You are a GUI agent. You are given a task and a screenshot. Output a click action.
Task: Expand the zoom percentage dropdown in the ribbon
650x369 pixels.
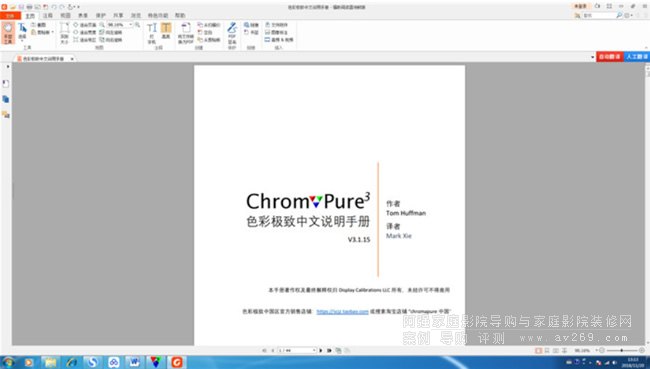click(131, 25)
